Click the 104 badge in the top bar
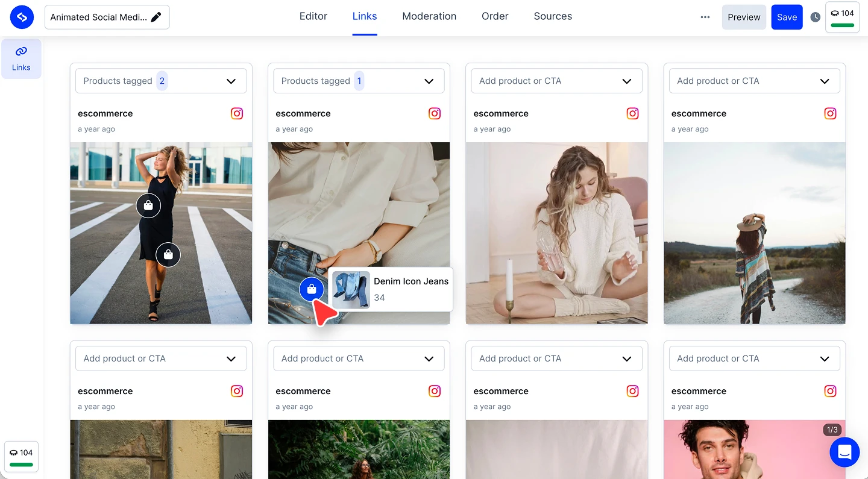Screen dimensions: 868x479 pos(842,17)
